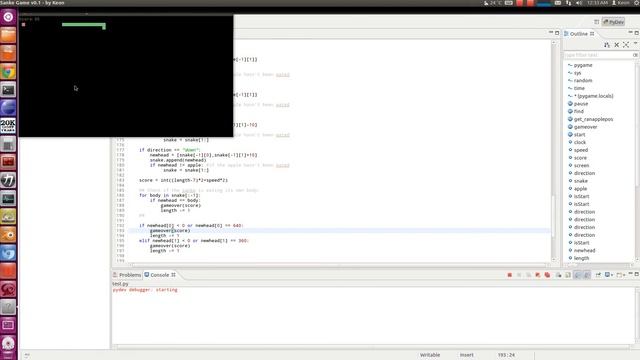The height and width of the screenshot is (360, 640).
Task: Open the Files manager from the launcher
Action: tap(8, 36)
